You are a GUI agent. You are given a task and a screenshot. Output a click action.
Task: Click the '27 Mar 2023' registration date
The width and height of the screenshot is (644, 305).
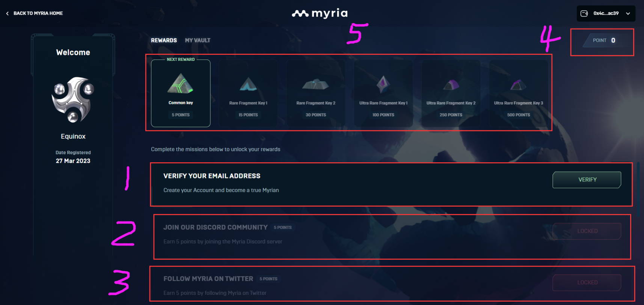[x=73, y=161]
